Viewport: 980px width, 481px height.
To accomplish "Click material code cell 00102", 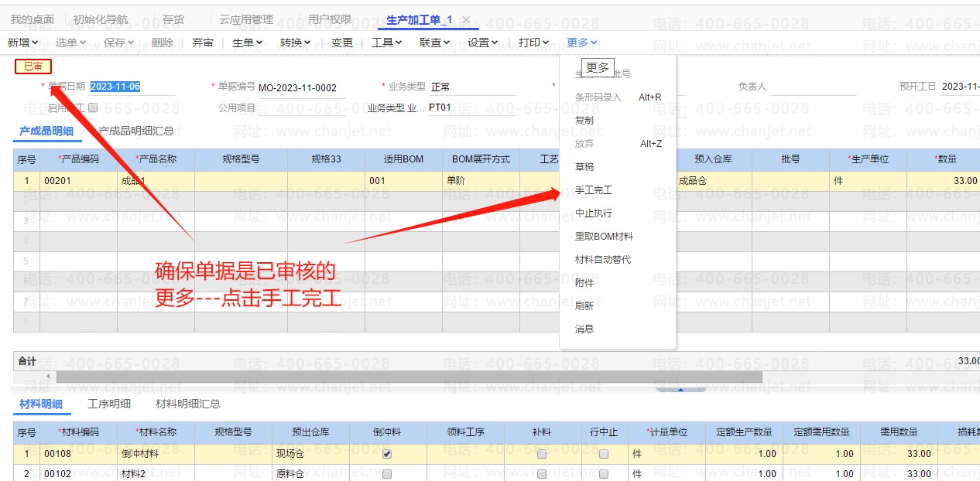I will click(78, 473).
